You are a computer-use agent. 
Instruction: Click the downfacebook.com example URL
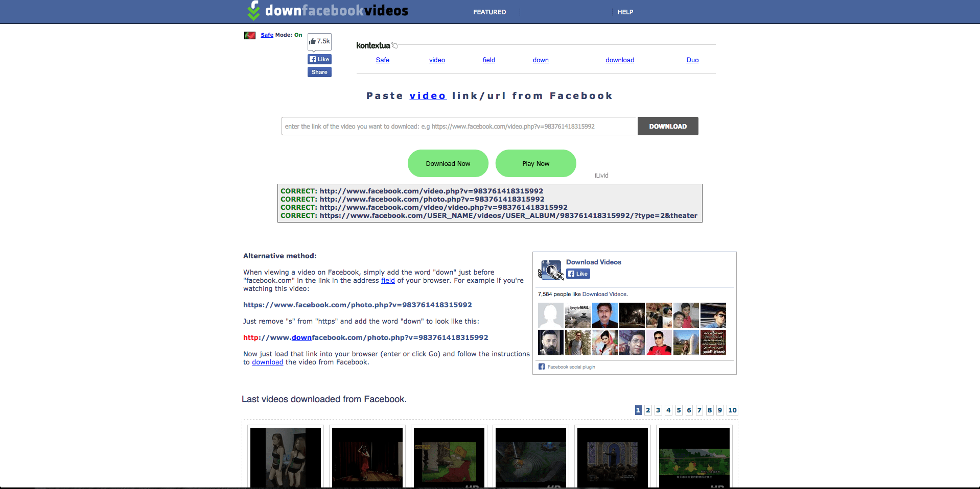366,337
